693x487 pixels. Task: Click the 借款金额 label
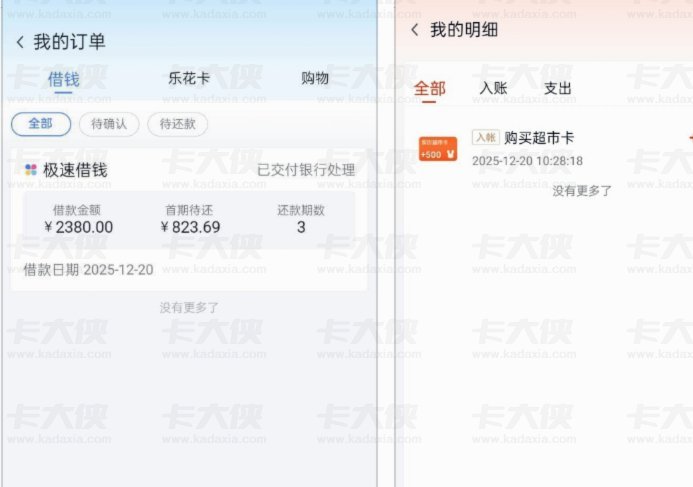click(77, 210)
